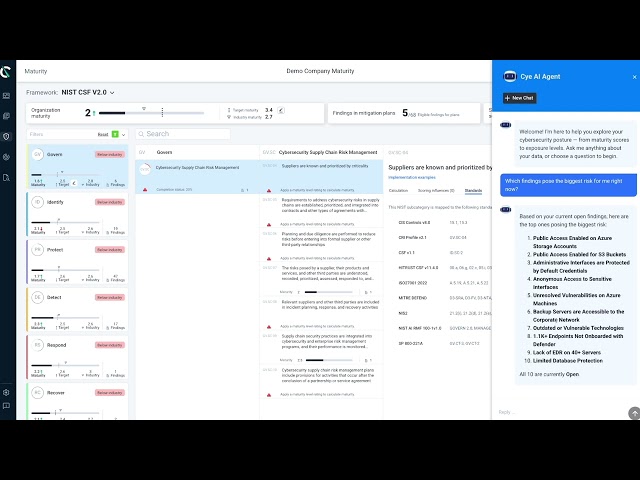
Task: Click the Organization maturity slider bar
Action: coord(151,113)
